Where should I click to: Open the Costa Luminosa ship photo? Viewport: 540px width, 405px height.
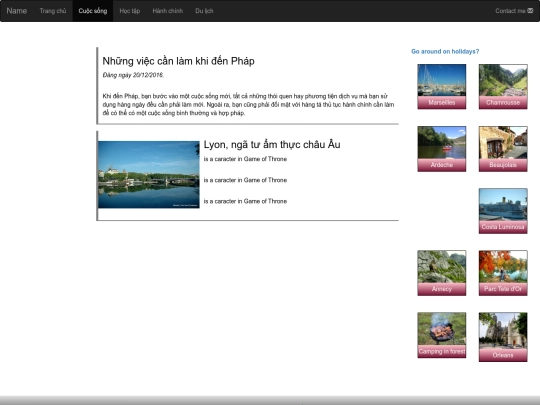click(x=503, y=204)
